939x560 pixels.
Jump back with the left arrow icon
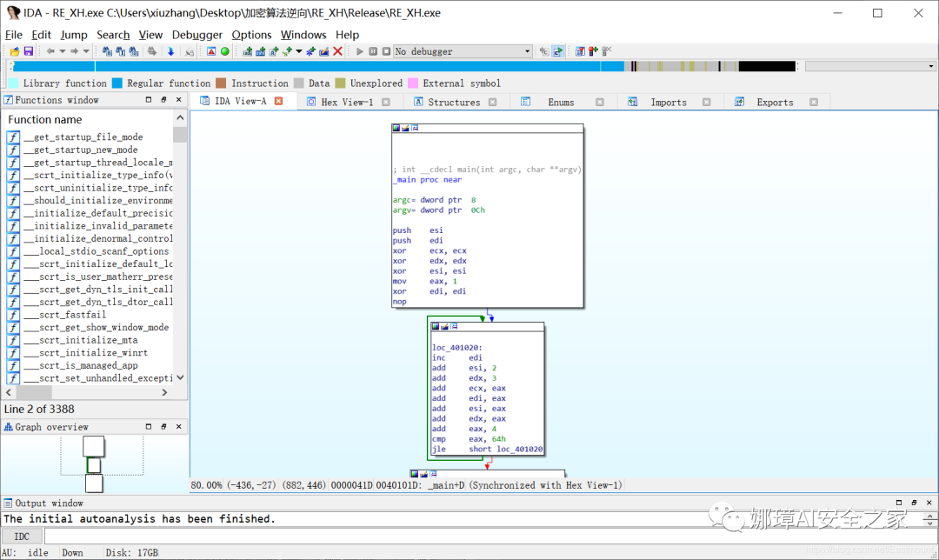click(x=50, y=51)
